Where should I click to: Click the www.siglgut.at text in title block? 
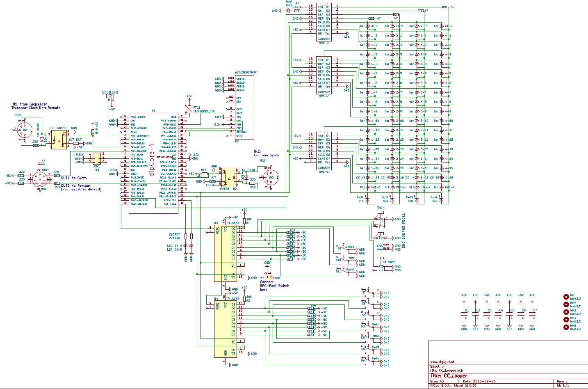[x=442, y=362]
